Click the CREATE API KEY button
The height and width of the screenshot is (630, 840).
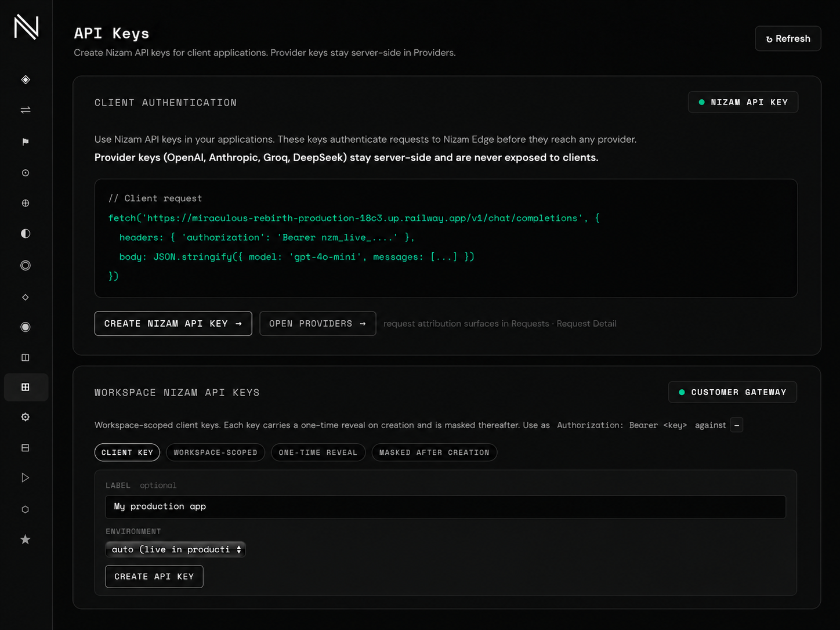click(x=154, y=577)
